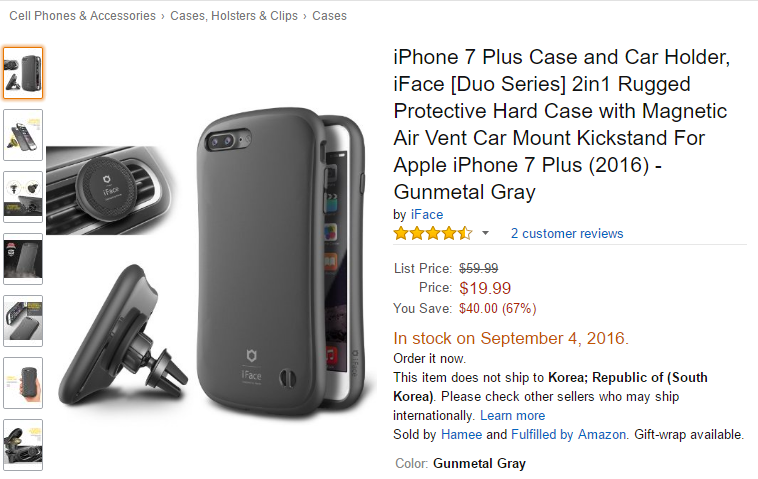
Task: Go to Cell Phones & Accessories breadcrumb
Action: coord(82,16)
